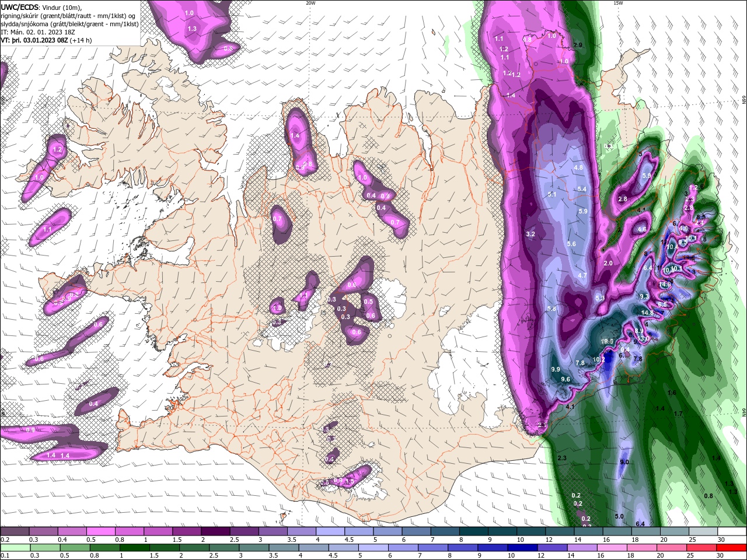Click the 'IT: Mán. 02. 01. 2023 18Z' line

pyautogui.click(x=39, y=32)
